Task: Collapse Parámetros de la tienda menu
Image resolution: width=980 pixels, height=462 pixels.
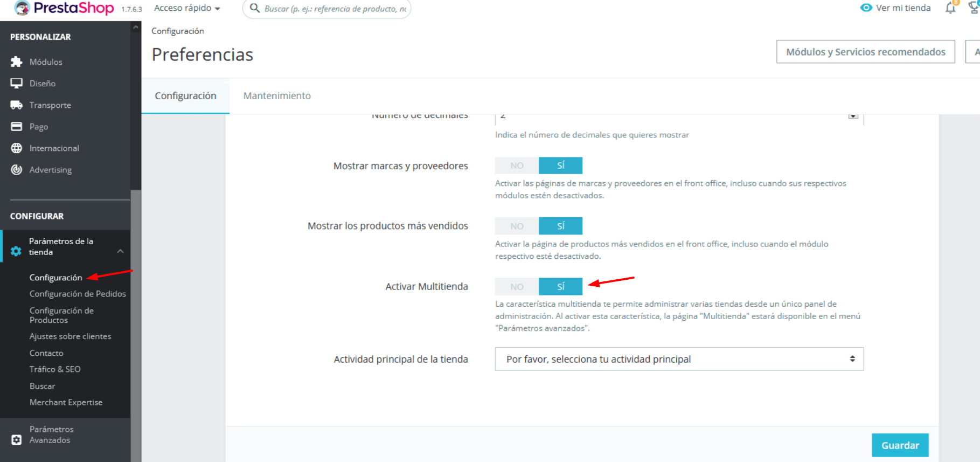Action: coord(120,251)
